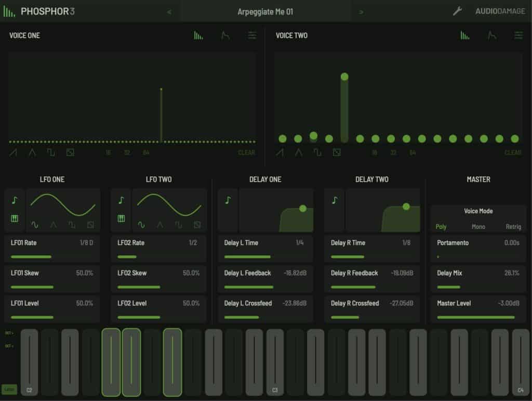532x401 pixels.
Task: Click the Delay One filter handle
Action: click(x=303, y=209)
